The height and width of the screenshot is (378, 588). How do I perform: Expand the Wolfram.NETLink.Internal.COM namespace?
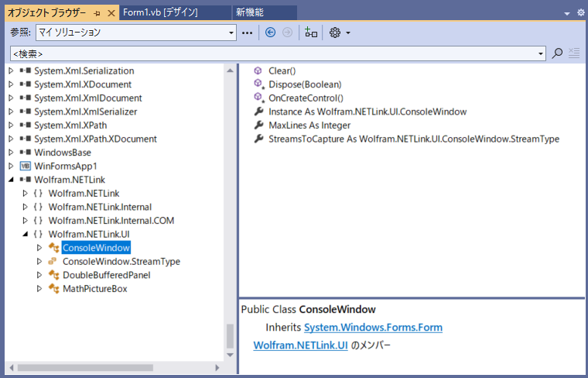point(25,220)
